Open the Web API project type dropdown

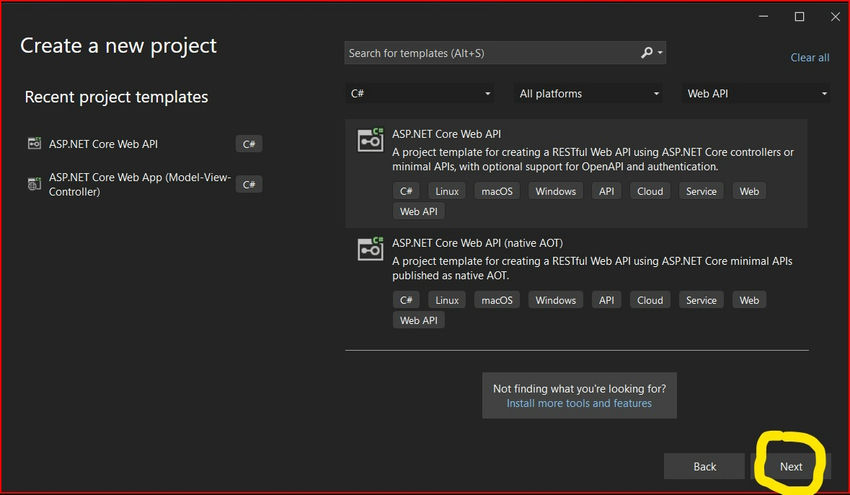pos(756,93)
